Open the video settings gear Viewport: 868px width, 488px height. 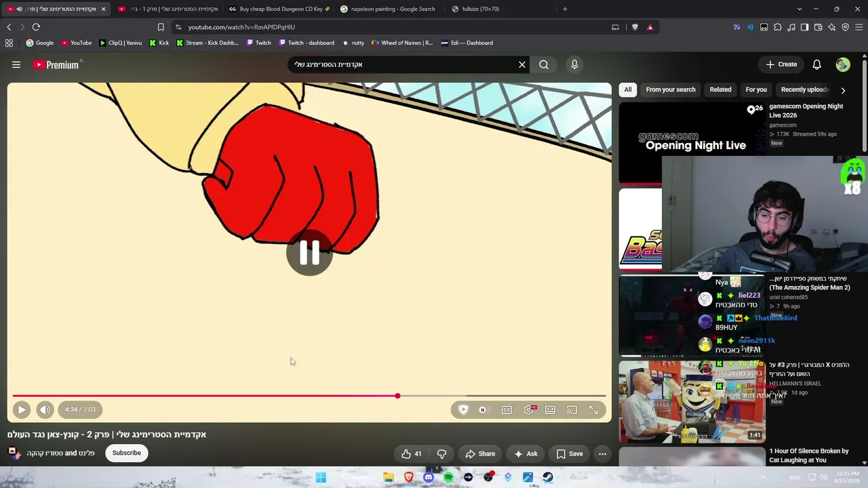click(x=529, y=409)
